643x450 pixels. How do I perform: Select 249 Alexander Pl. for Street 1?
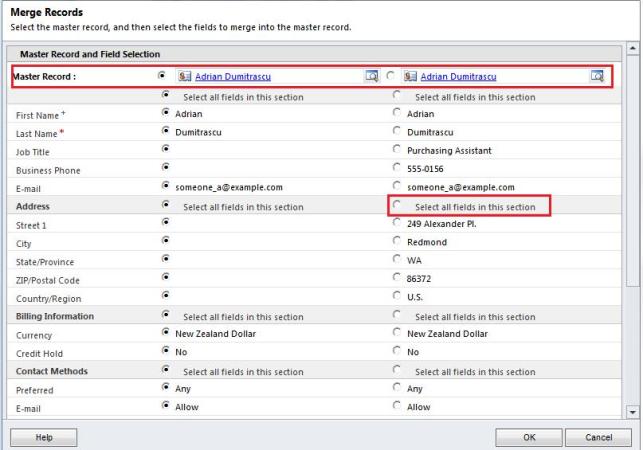coord(397,222)
